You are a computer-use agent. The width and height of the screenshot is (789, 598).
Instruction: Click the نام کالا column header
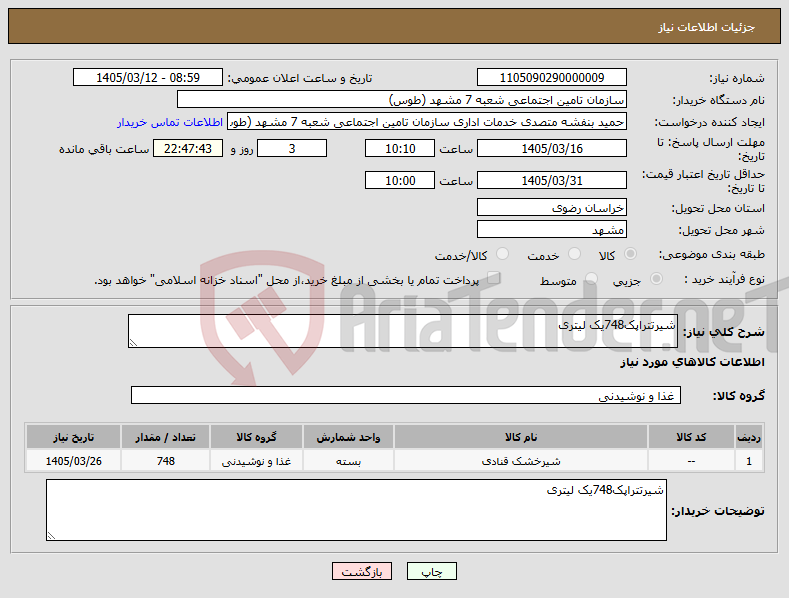click(x=521, y=437)
